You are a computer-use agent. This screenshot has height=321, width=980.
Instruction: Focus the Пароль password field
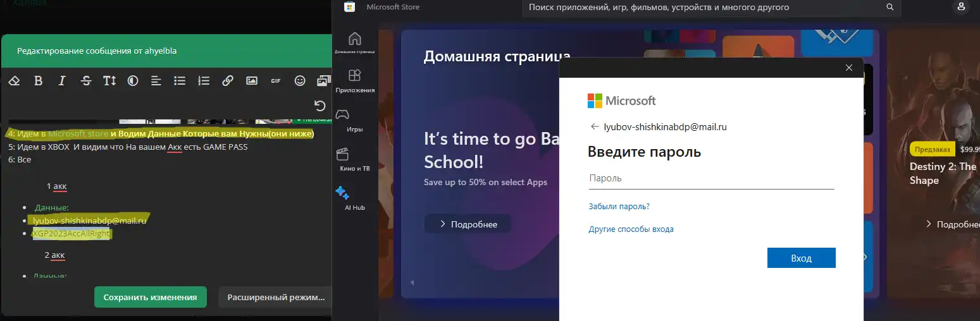click(x=711, y=178)
